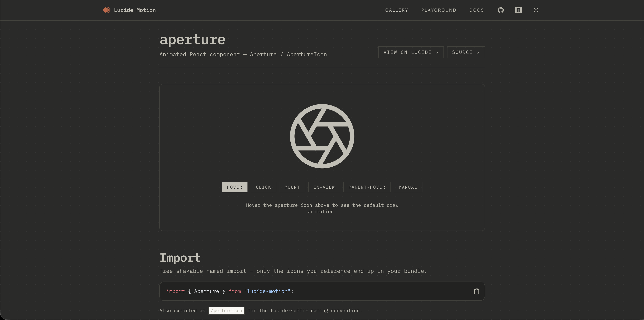Image resolution: width=644 pixels, height=320 pixels.
Task: Select the In-View trigger tab
Action: (324, 187)
